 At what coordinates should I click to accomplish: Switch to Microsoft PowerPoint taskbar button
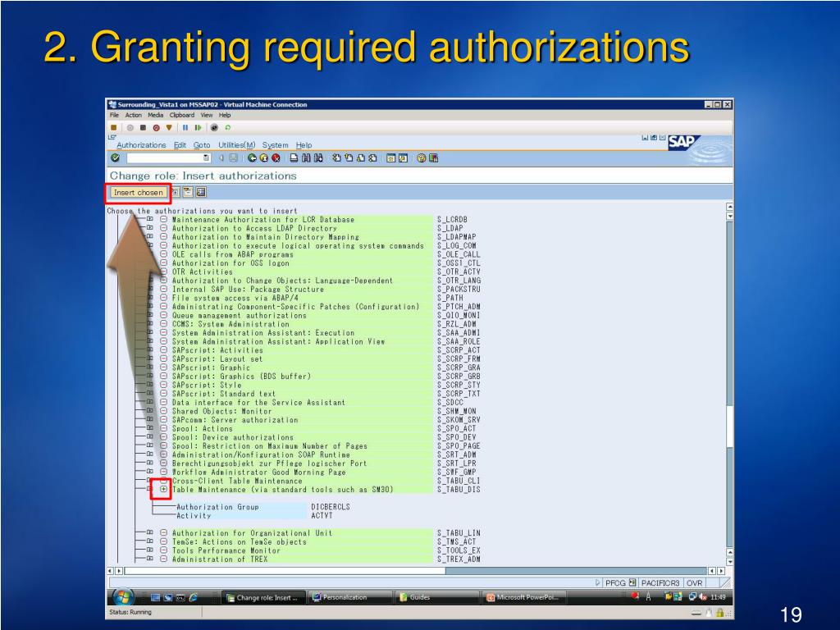click(523, 597)
